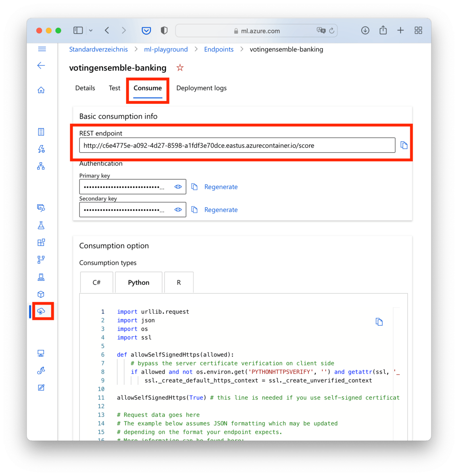Open Notebooks from the sidebar

coord(41,132)
